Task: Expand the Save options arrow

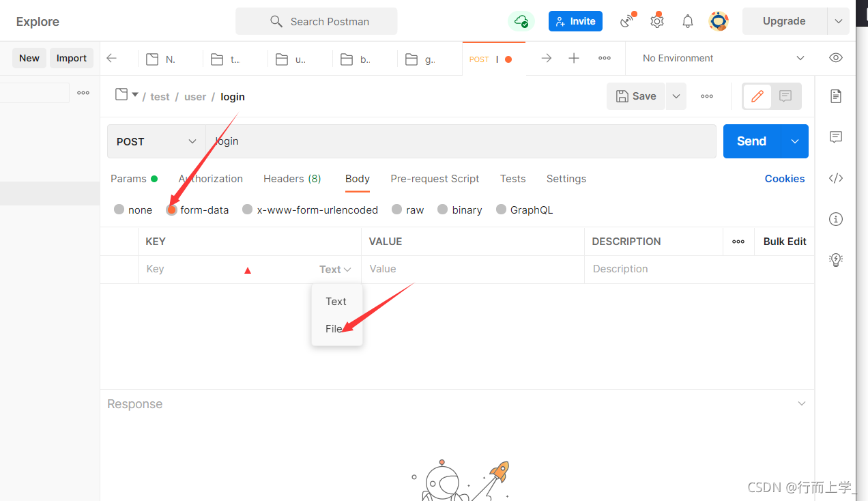Action: click(x=676, y=96)
